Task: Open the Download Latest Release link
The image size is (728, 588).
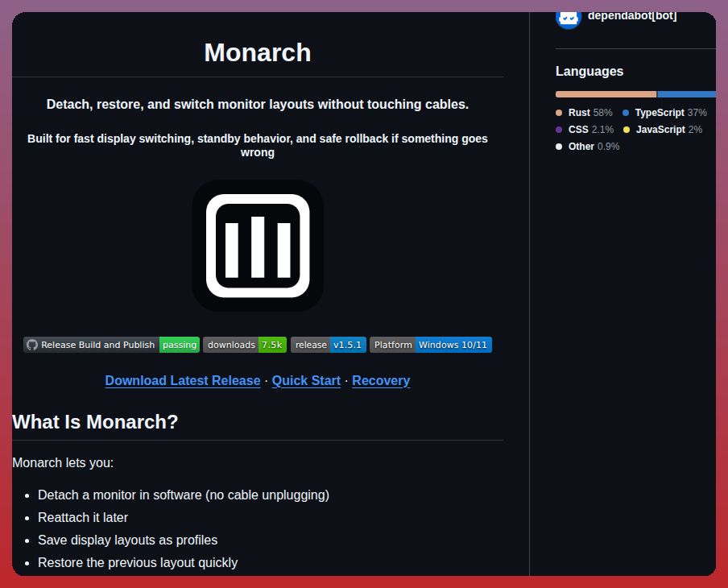Action: pos(183,380)
